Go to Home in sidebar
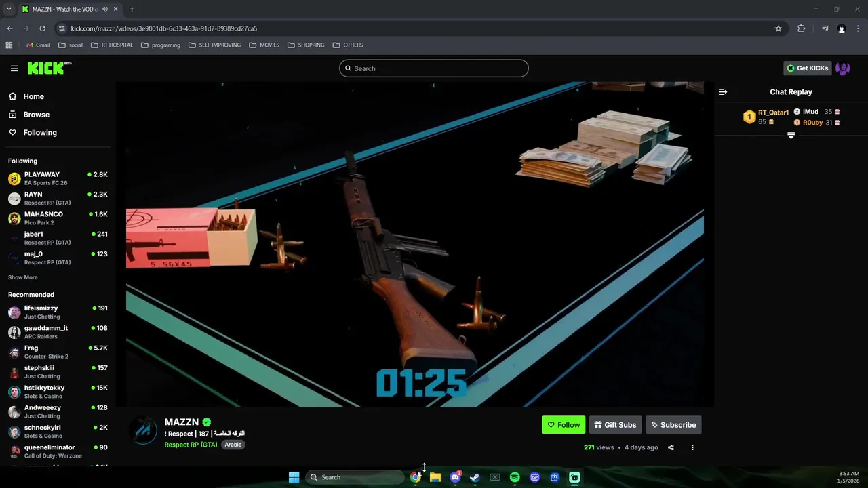Image resolution: width=868 pixels, height=488 pixels. (x=27, y=96)
